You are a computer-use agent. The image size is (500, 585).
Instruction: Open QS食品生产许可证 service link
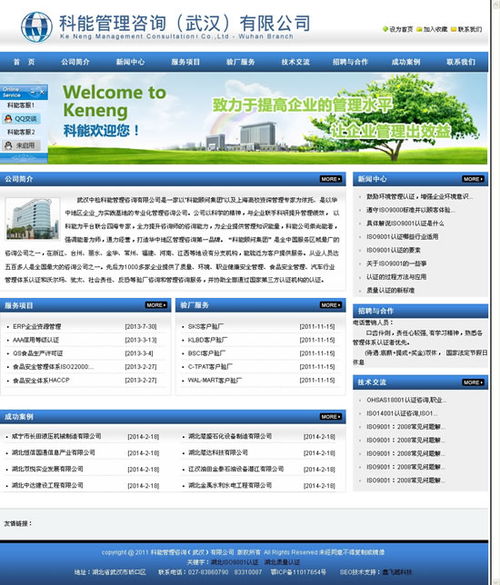coord(38,353)
